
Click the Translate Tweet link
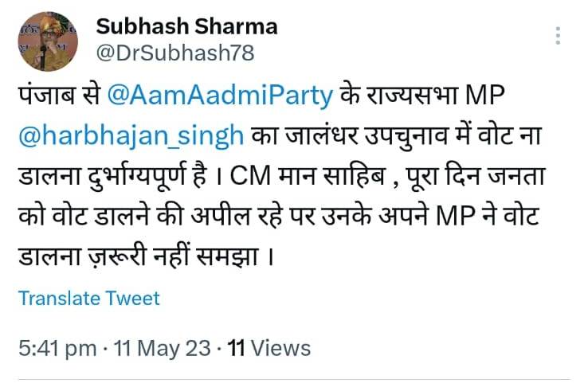[88, 298]
